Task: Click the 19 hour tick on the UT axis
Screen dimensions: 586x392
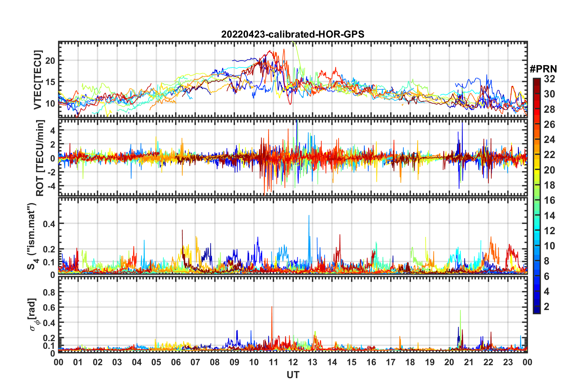Action: pyautogui.click(x=430, y=362)
